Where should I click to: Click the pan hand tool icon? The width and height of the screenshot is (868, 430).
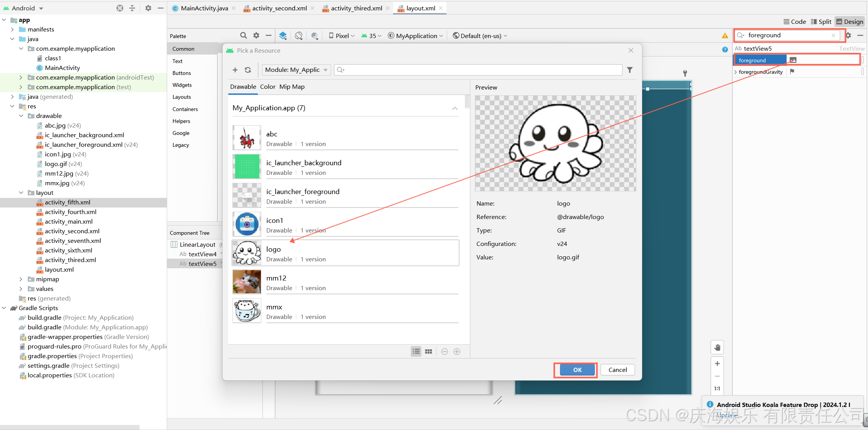[x=717, y=347]
